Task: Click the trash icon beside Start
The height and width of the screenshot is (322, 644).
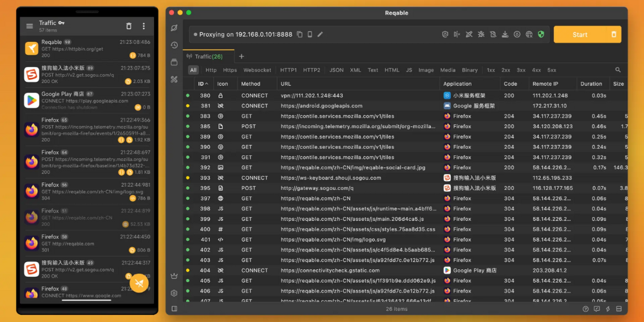Action: (x=614, y=35)
